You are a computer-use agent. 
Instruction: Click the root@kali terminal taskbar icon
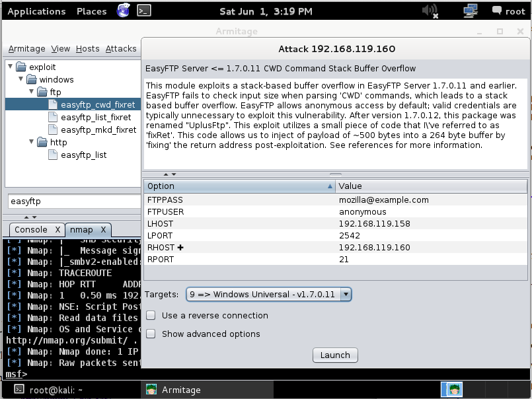19,390
